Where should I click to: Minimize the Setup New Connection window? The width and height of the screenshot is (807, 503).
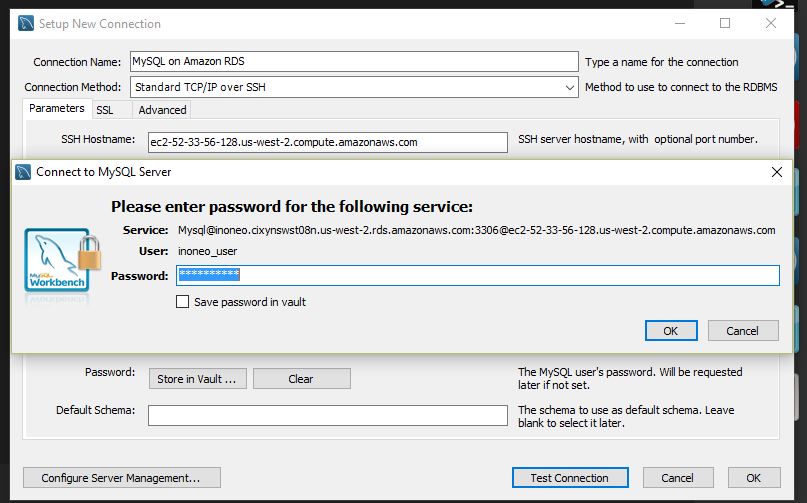(x=680, y=23)
